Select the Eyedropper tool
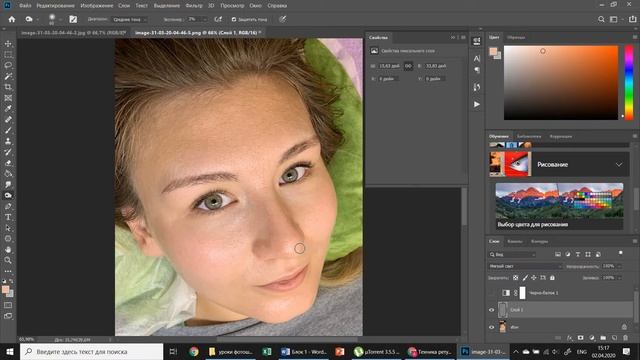This screenshot has height=360, width=640. click(x=8, y=109)
